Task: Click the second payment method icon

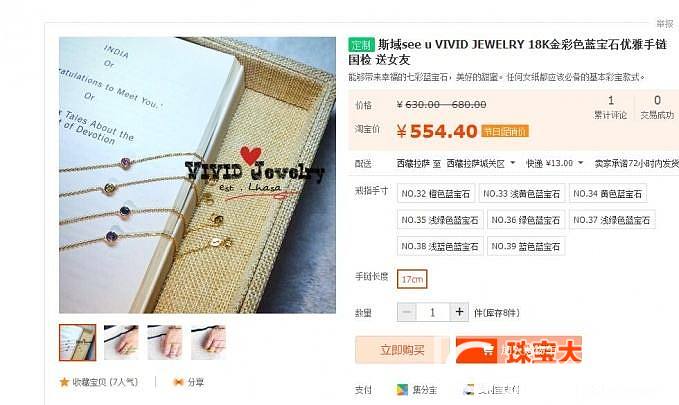Action: pos(468,390)
